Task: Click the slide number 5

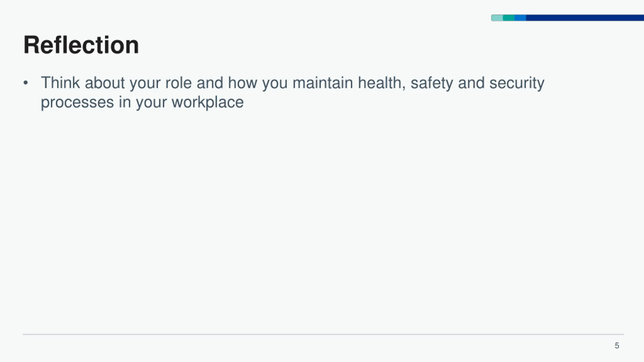Action: coord(617,346)
